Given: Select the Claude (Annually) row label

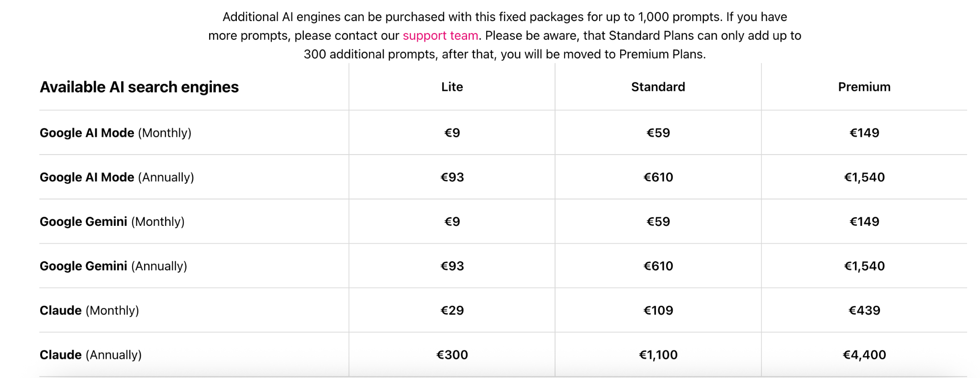Looking at the screenshot, I should click(x=91, y=355).
